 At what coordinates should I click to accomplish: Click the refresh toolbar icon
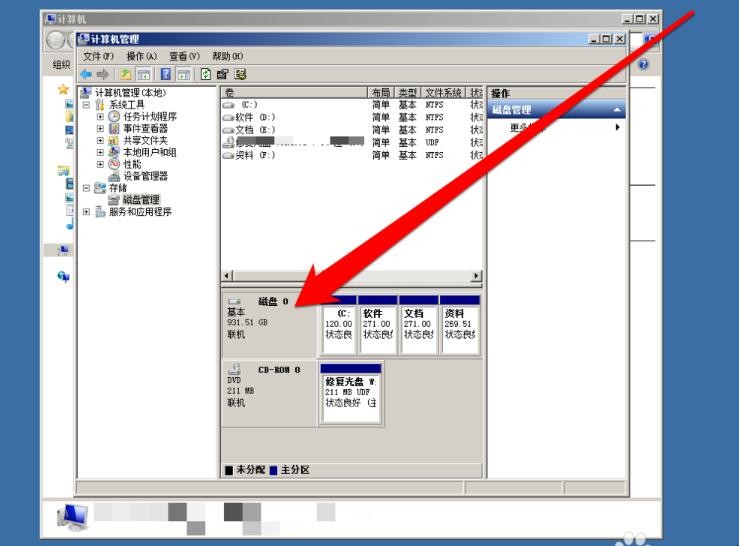[x=205, y=74]
